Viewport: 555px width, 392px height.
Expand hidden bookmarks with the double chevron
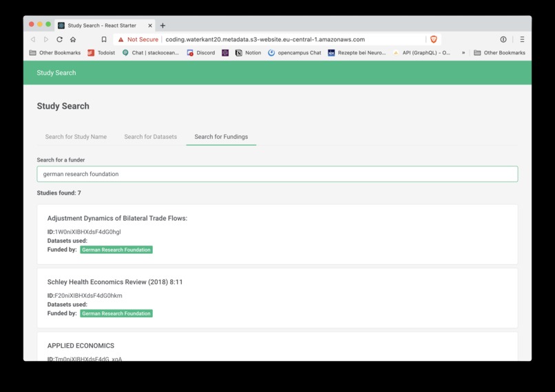463,53
